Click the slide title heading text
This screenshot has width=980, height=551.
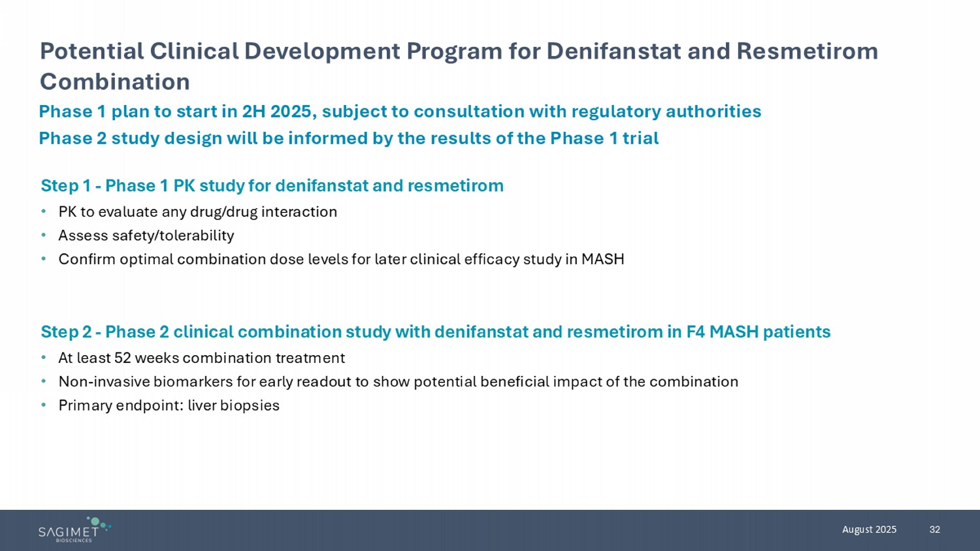coord(459,51)
